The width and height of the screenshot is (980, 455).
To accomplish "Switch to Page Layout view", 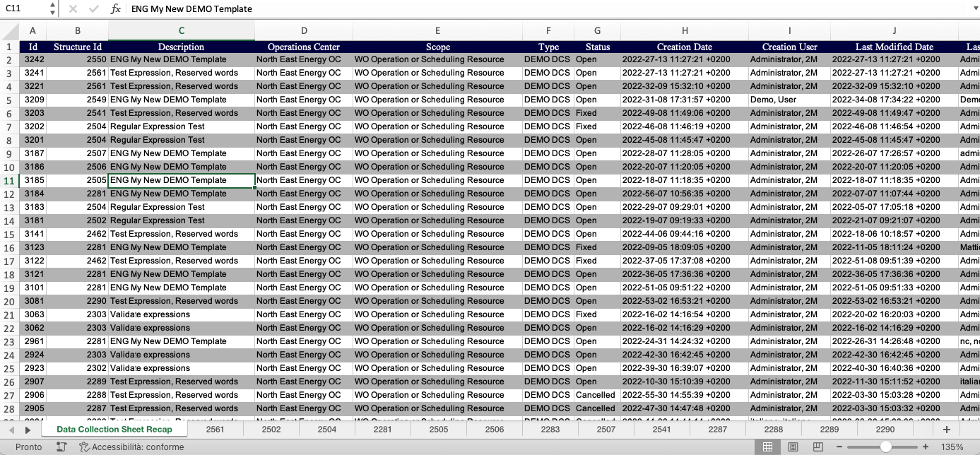I will [x=793, y=447].
